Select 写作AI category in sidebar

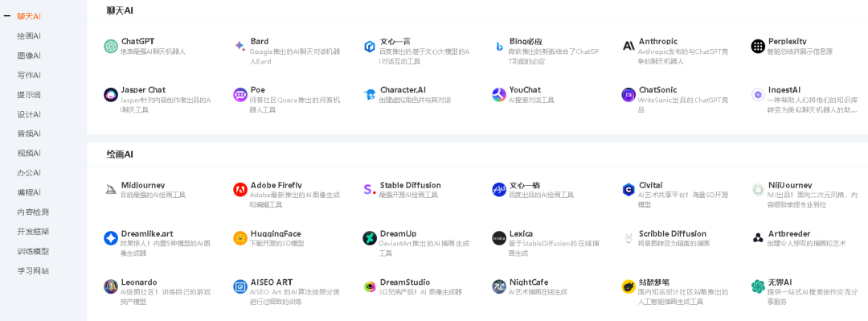click(x=29, y=75)
